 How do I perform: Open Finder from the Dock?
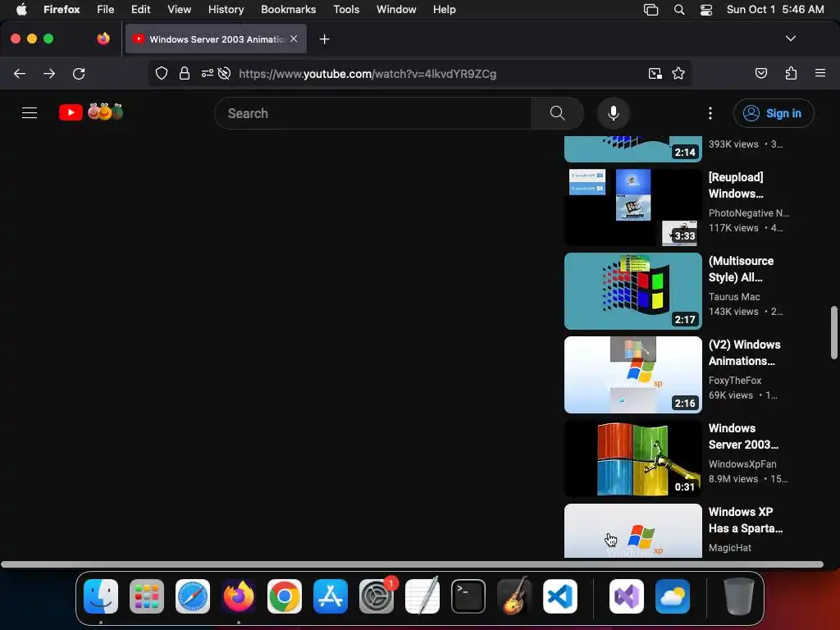101,596
